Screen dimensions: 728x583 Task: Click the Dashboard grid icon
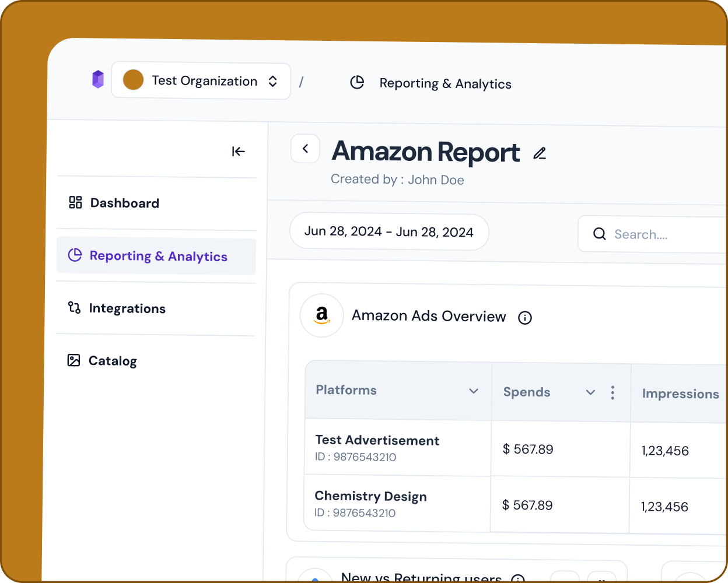coord(75,202)
